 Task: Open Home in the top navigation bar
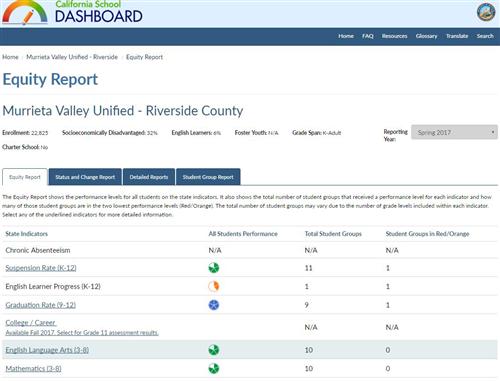coord(346,36)
